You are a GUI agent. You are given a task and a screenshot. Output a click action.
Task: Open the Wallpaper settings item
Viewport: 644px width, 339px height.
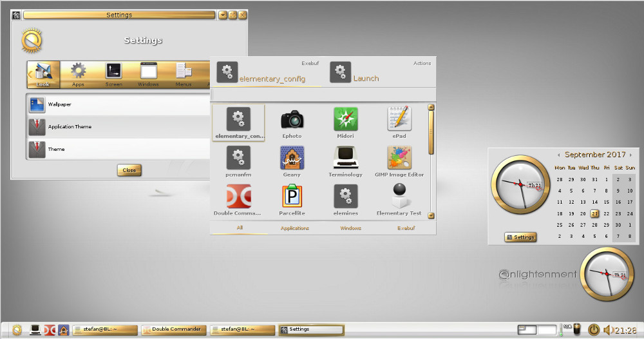[119, 105]
